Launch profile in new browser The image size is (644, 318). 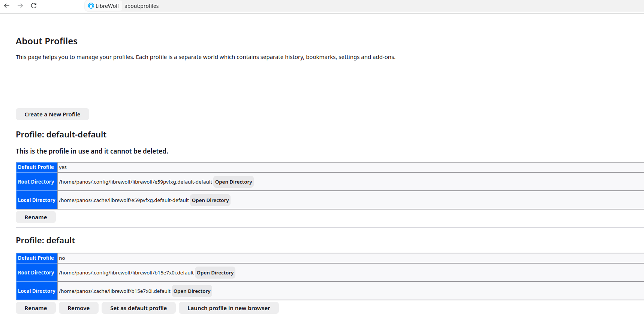point(229,308)
